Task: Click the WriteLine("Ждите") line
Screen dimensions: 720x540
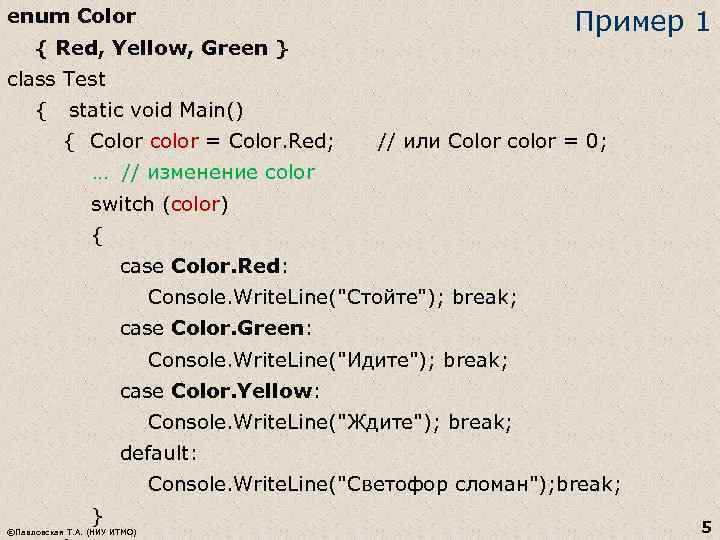Action: [330, 422]
